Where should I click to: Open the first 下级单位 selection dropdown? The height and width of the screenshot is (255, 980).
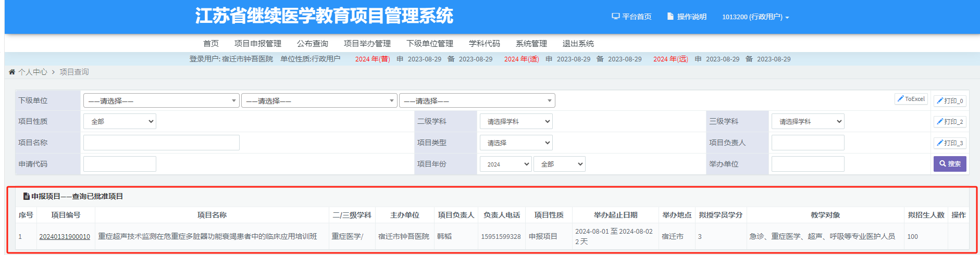point(162,100)
